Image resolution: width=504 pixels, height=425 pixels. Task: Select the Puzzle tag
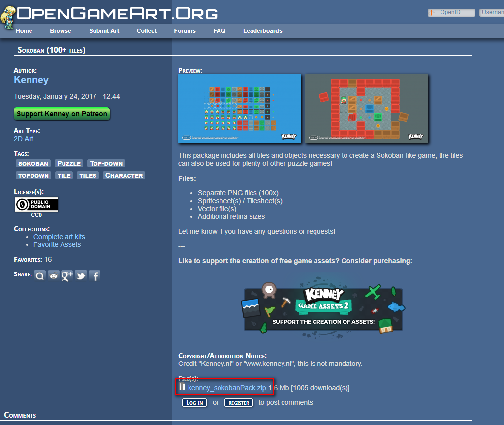(69, 163)
